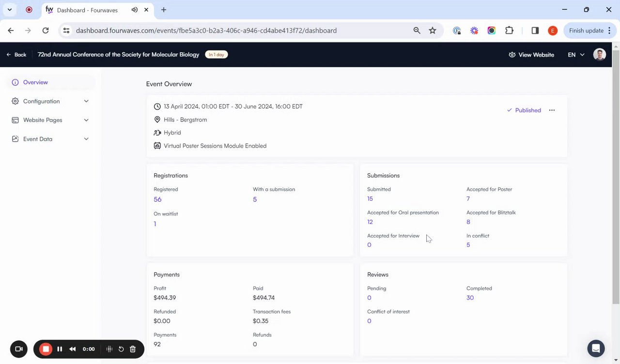Screen dimensions: 620x364
Task: Open the browser Extensions puzzle icon
Action: (509, 30)
